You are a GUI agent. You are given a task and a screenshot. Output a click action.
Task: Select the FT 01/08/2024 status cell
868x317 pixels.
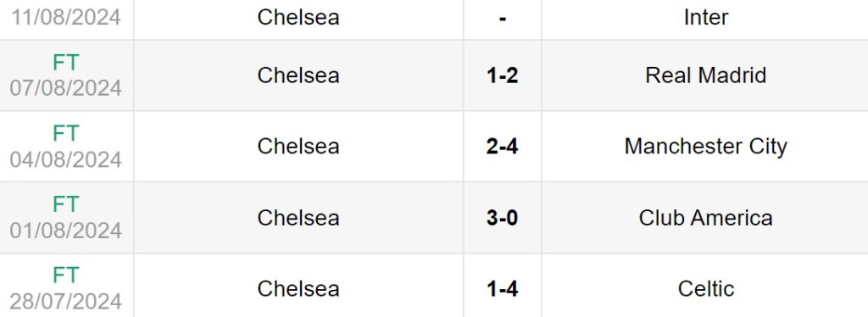point(66,218)
